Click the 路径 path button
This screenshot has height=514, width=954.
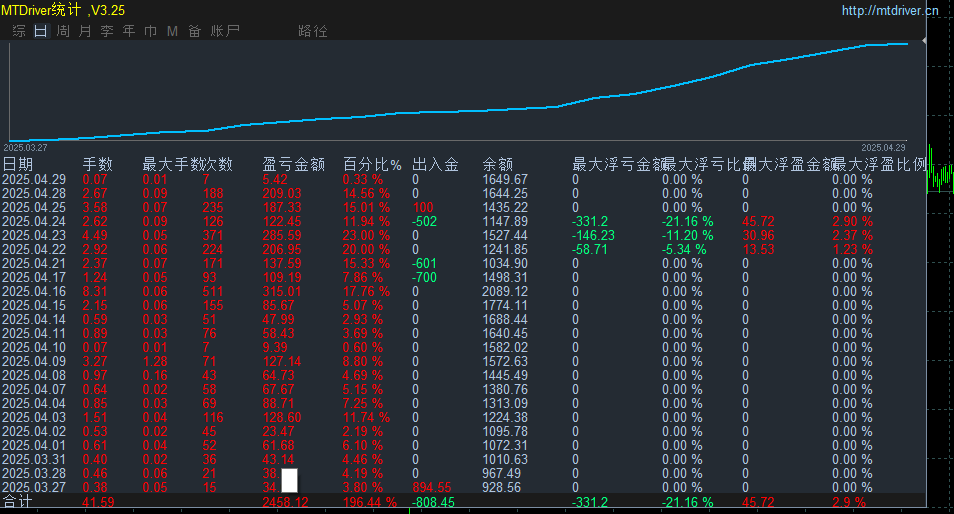313,31
